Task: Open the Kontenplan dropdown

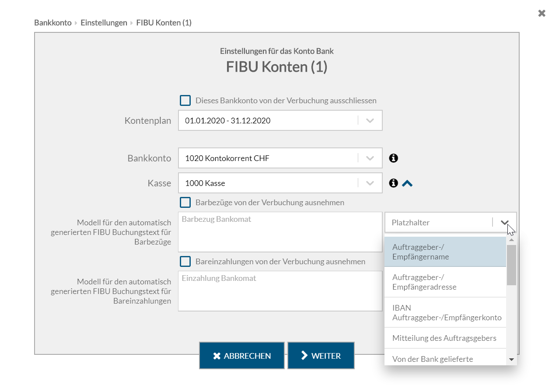Action: pos(280,120)
